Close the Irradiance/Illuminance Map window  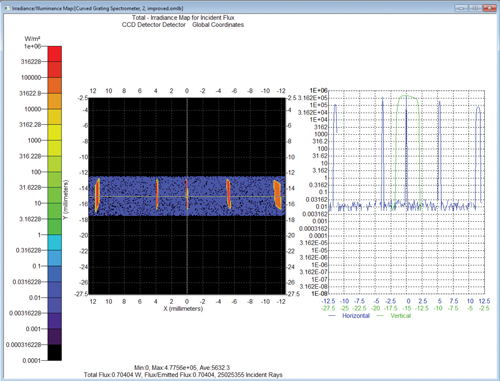[x=490, y=8]
